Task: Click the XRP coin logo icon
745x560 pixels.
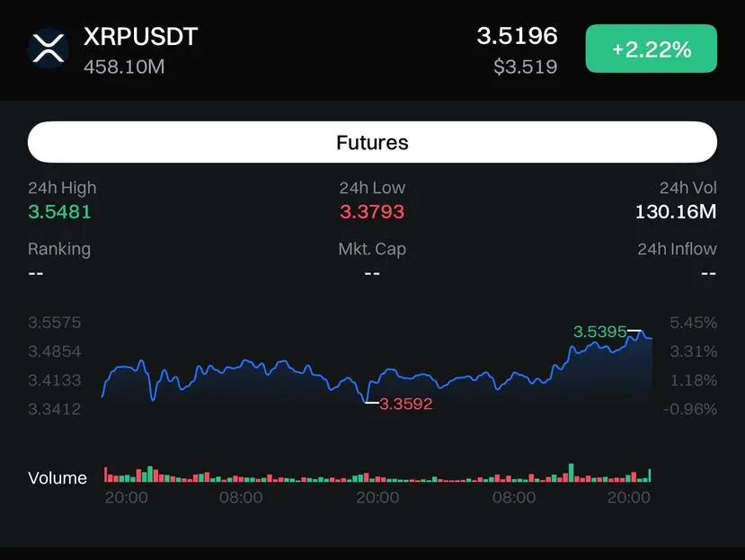Action: [48, 48]
